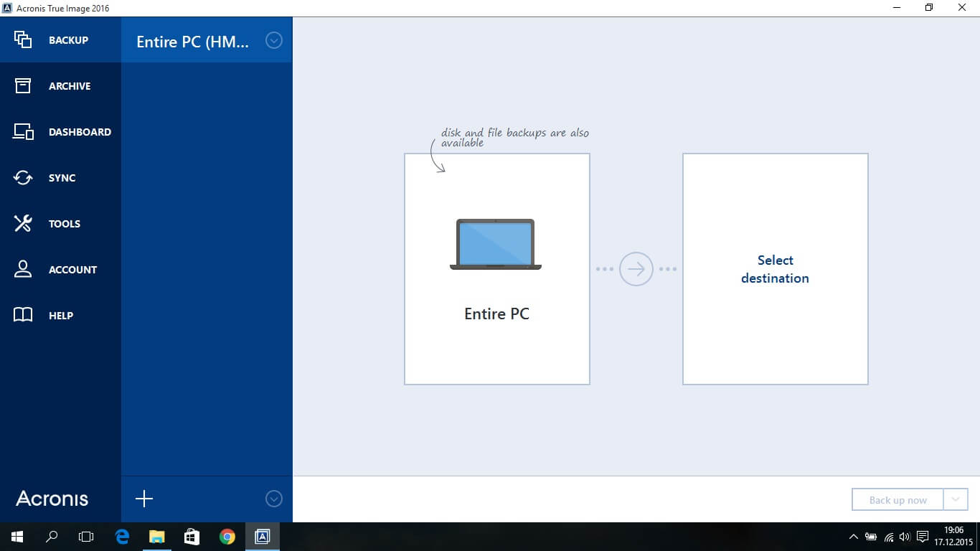Image resolution: width=980 pixels, height=551 pixels.
Task: Show hidden system tray icons
Action: click(x=854, y=537)
